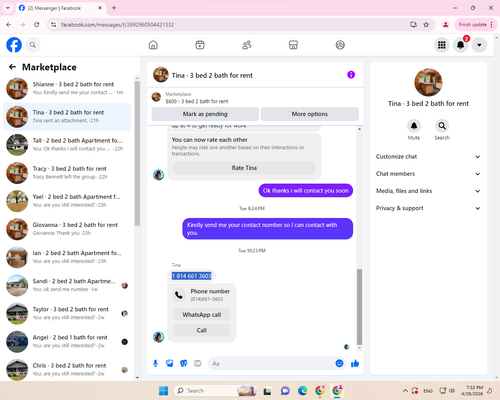Open Giovanna - 3 bed 2 bath conversation
Screen dimensions: 500x400
point(67,229)
